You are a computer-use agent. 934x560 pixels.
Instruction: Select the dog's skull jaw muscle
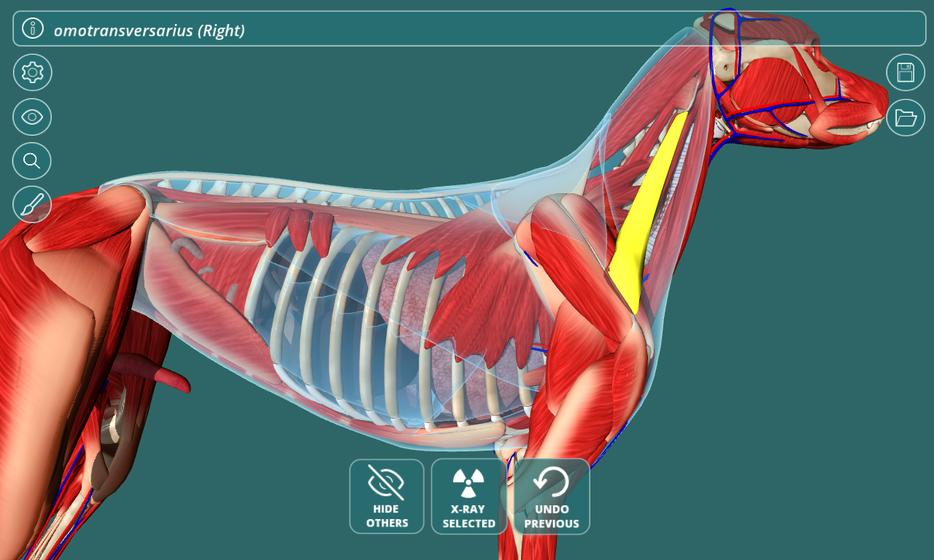(x=759, y=91)
